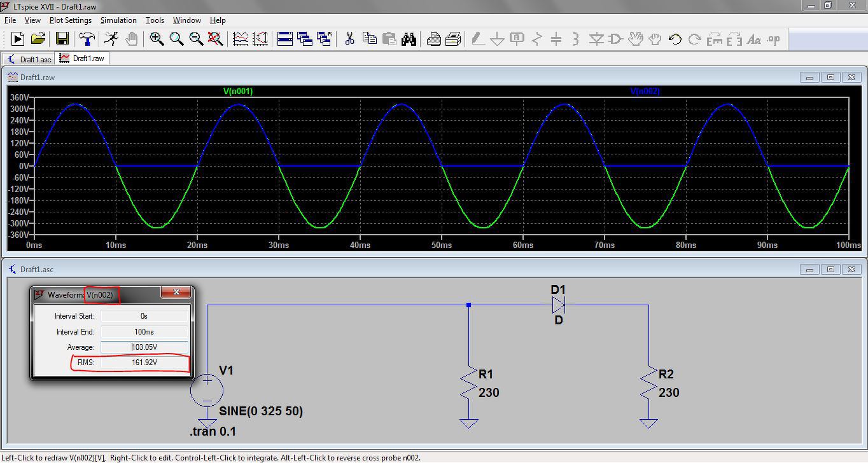Screen dimensions: 868x463
Task: Select the Text tool Aa icon
Action: (753, 39)
